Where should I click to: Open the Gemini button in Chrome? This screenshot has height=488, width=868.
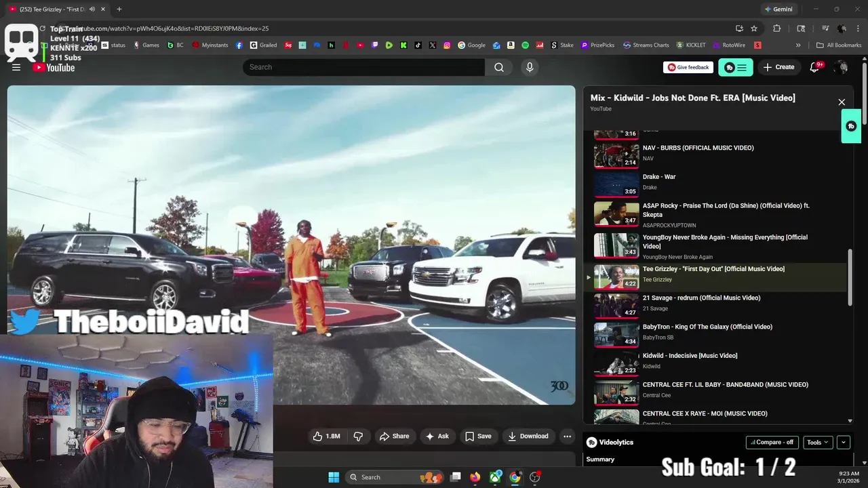778,9
